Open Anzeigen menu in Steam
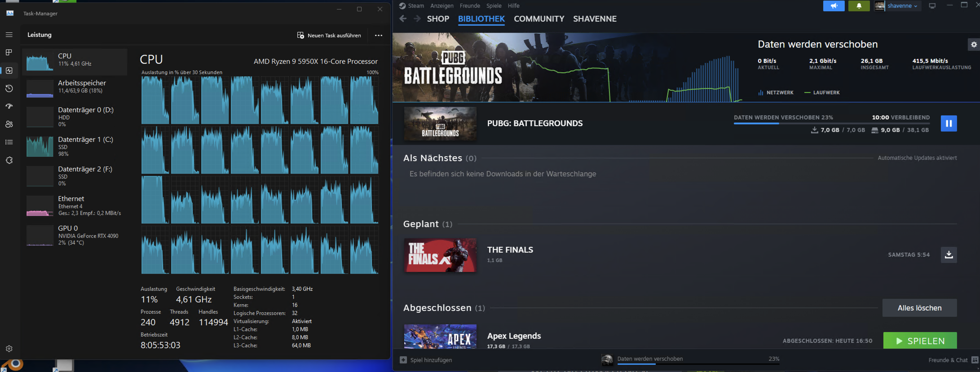This screenshot has height=372, width=980. (442, 6)
